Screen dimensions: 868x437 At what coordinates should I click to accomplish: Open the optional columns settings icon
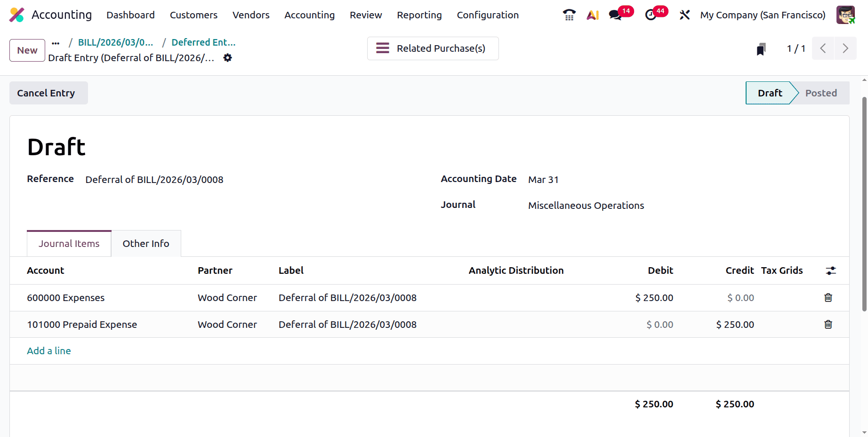pos(831,270)
